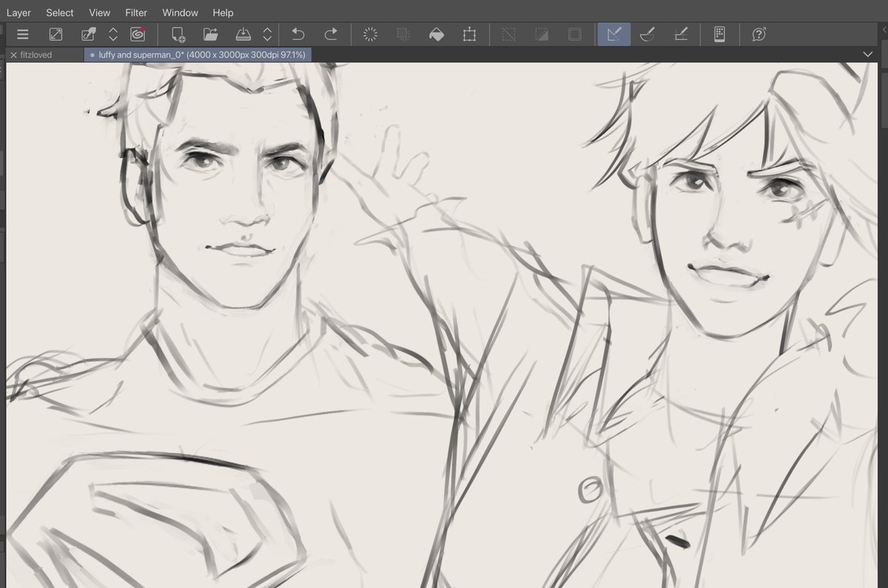Click the fit-to-screen view icon
The width and height of the screenshot is (888, 588).
click(x=55, y=34)
